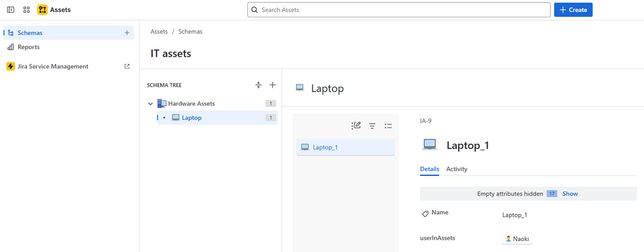The height and width of the screenshot is (252, 644).
Task: Go to Schemas breadcrumb link
Action: (x=190, y=31)
